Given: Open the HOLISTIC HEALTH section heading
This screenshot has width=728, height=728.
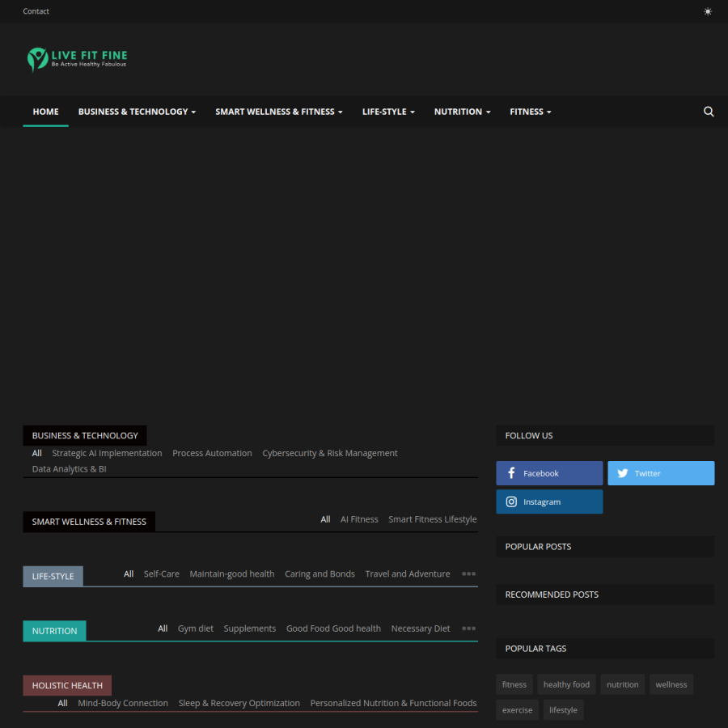Looking at the screenshot, I should click(x=67, y=685).
